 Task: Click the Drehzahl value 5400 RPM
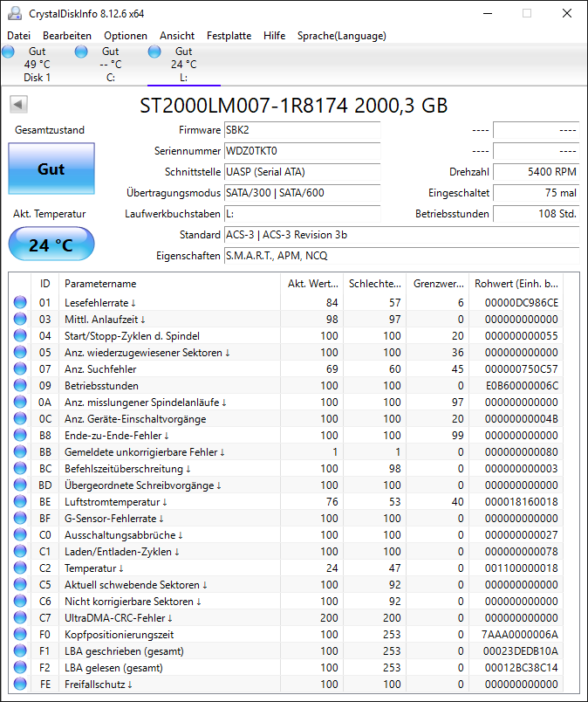coord(536,172)
